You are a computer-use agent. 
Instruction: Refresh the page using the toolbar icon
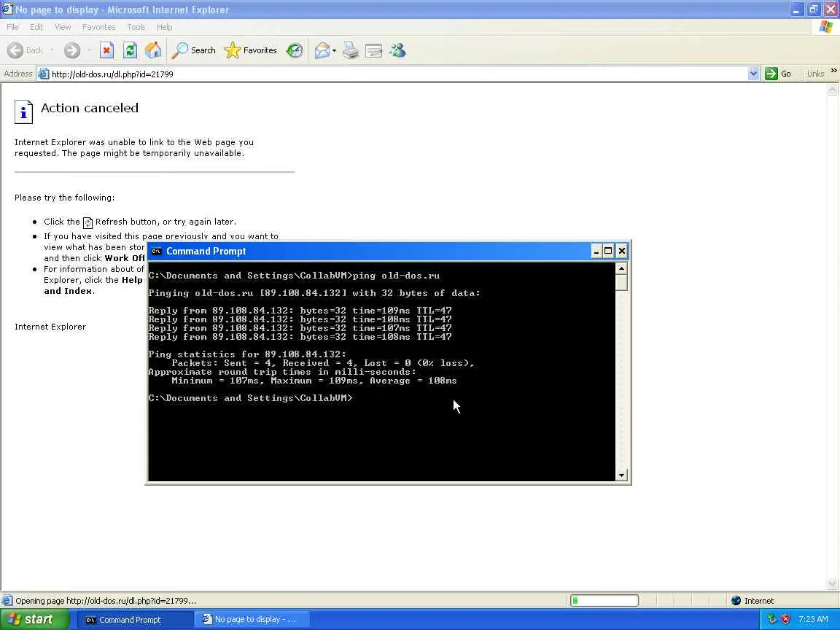(x=131, y=50)
